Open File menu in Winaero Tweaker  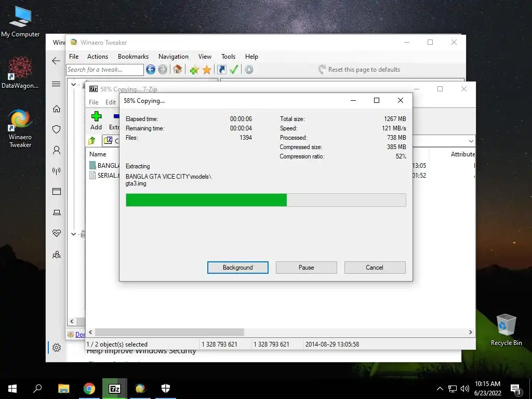click(x=74, y=57)
